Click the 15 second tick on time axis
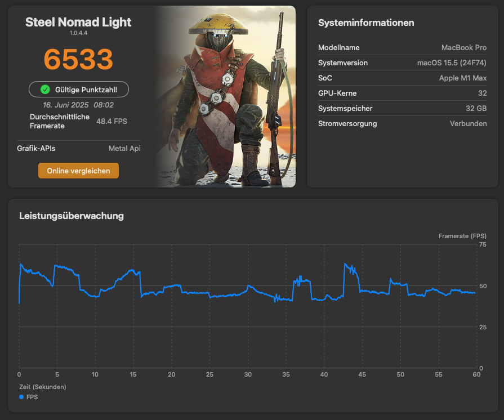 (133, 375)
